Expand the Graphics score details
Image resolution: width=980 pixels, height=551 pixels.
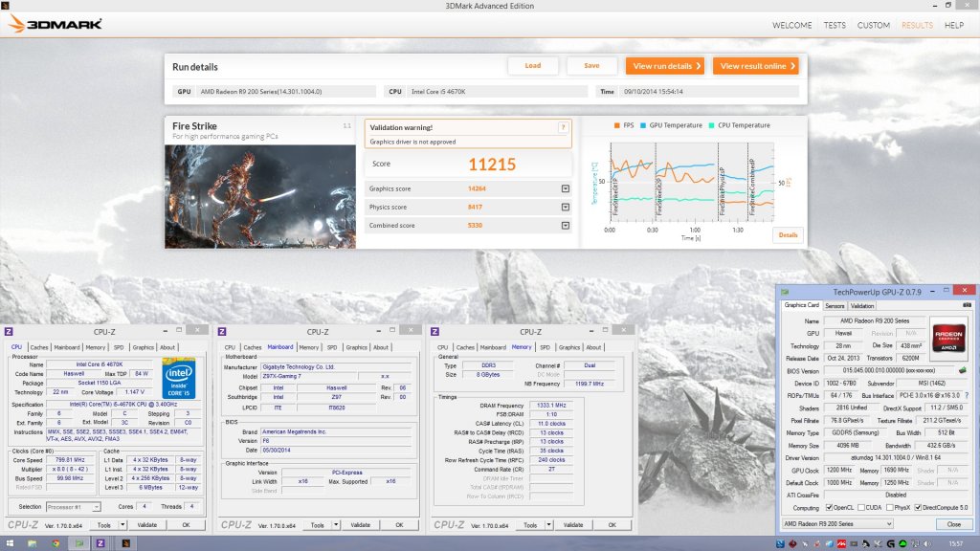565,188
